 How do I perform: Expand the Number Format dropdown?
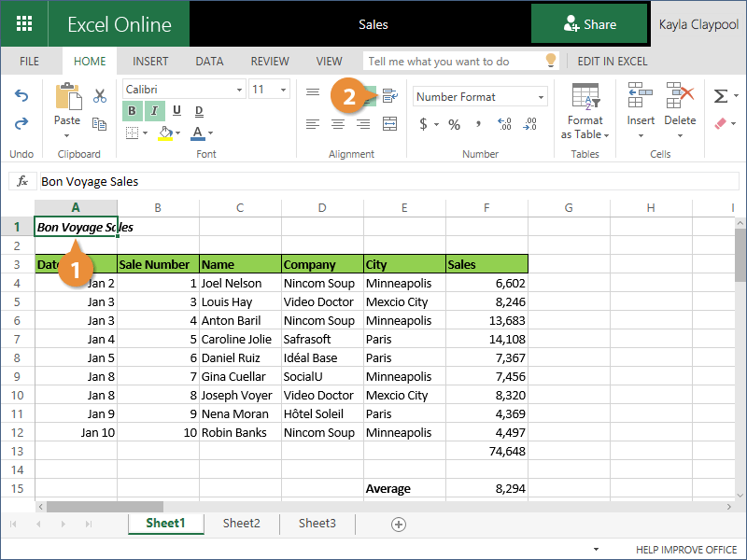tap(541, 97)
